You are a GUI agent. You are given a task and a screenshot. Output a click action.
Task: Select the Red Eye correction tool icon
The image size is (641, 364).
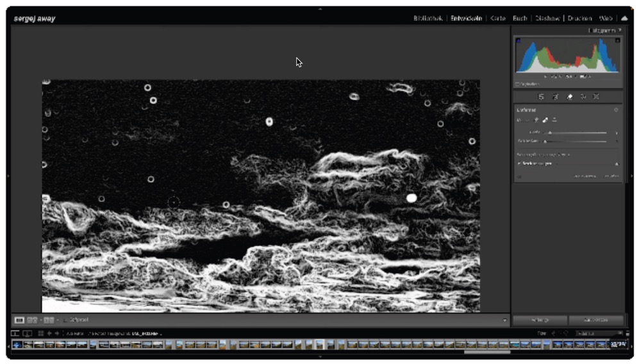point(583,97)
